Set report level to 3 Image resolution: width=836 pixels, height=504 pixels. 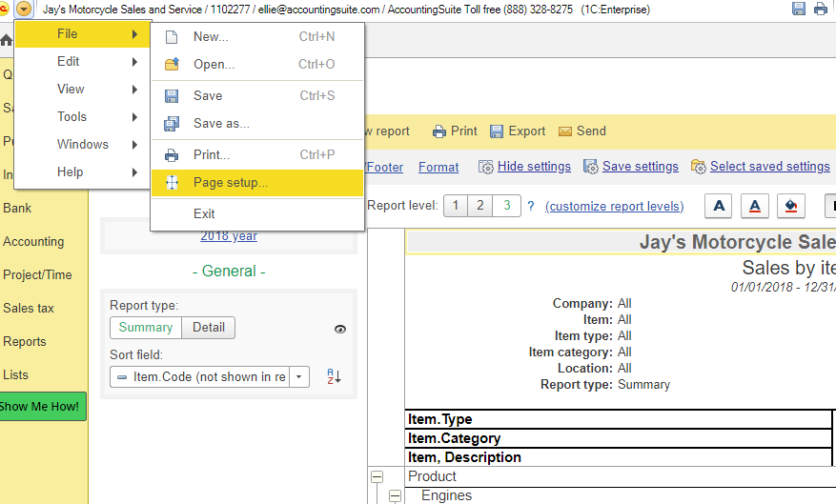pos(507,206)
